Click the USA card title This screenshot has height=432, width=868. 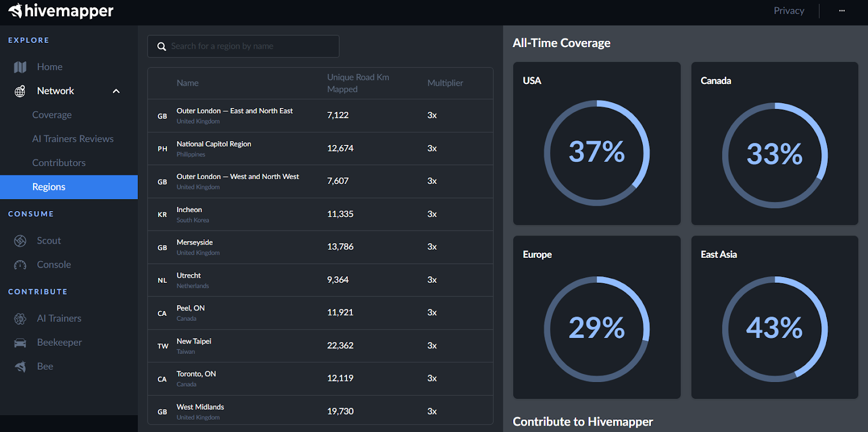coord(532,81)
